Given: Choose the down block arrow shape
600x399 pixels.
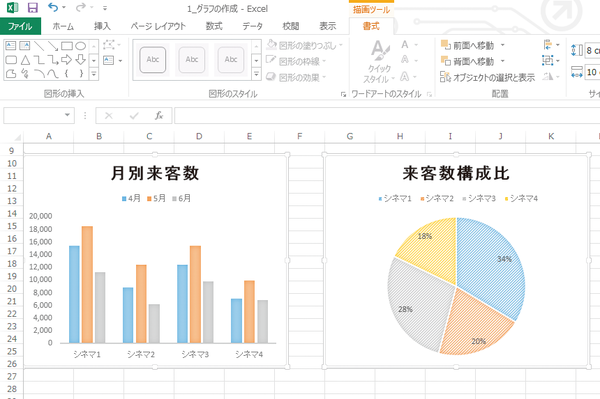Looking at the screenshot, I should (80, 60).
